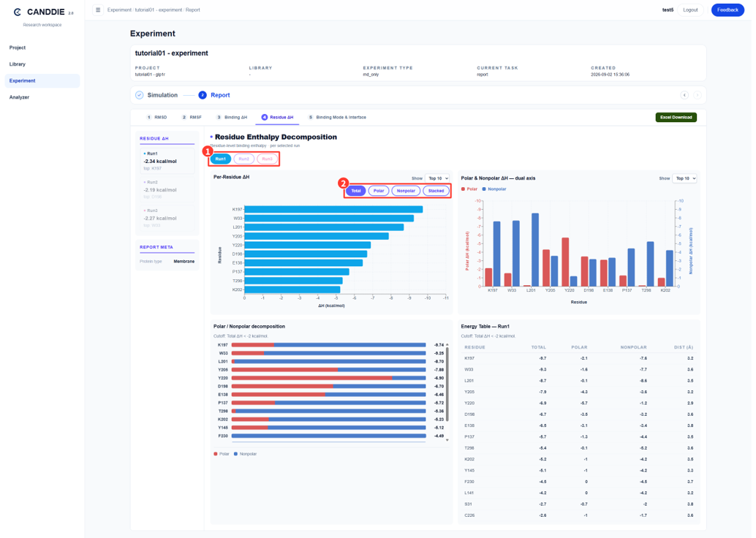The image size is (756, 538).
Task: Click the Membrane protein type value
Action: 184,261
